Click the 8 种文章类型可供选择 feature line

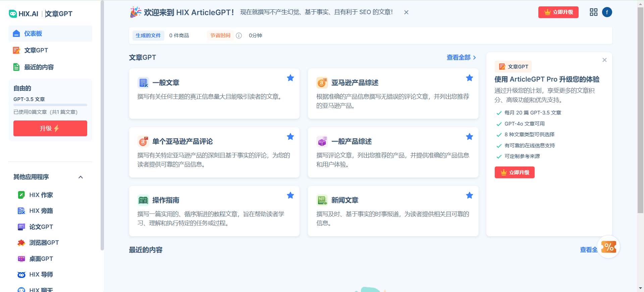529,135
